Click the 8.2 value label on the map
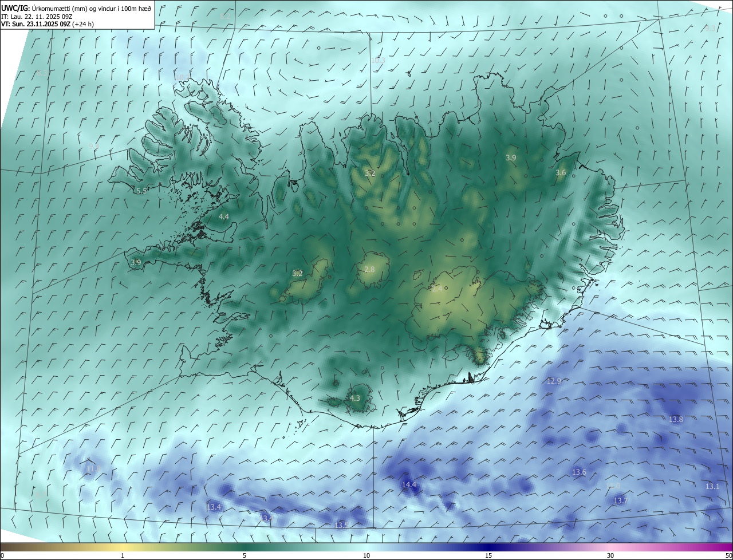The height and width of the screenshot is (560, 733). [x=224, y=17]
